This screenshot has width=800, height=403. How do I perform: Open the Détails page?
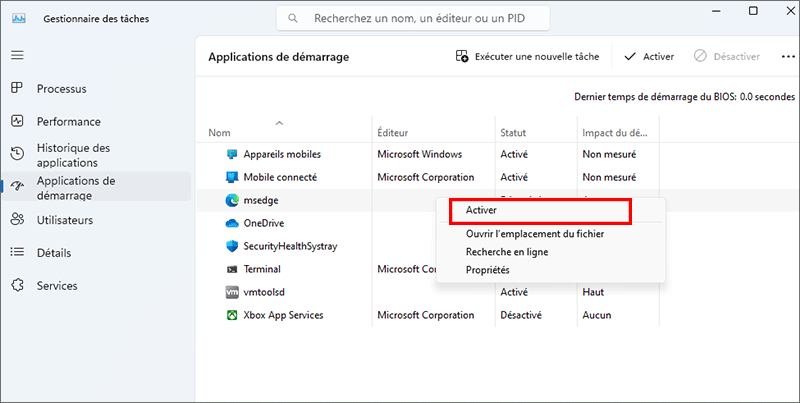coord(54,253)
